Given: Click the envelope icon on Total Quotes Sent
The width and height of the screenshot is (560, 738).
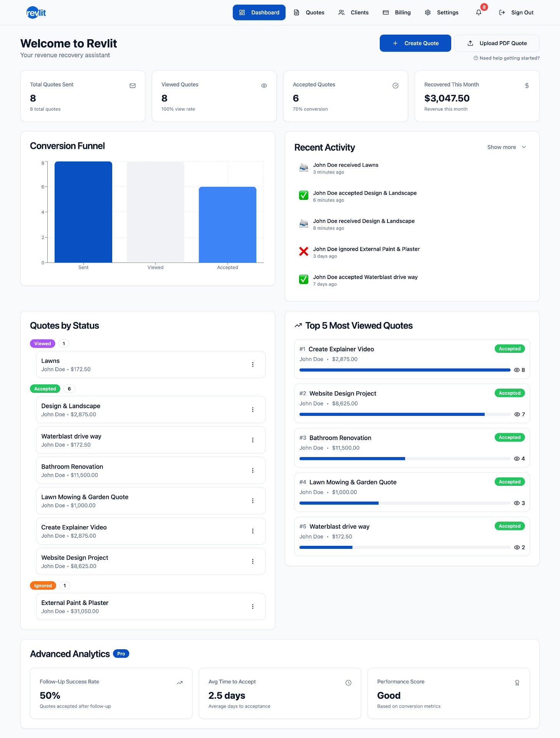Looking at the screenshot, I should (x=133, y=86).
